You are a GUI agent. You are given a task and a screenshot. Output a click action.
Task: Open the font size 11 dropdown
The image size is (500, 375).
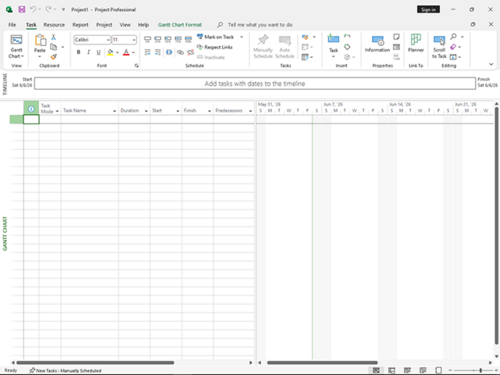(x=134, y=40)
